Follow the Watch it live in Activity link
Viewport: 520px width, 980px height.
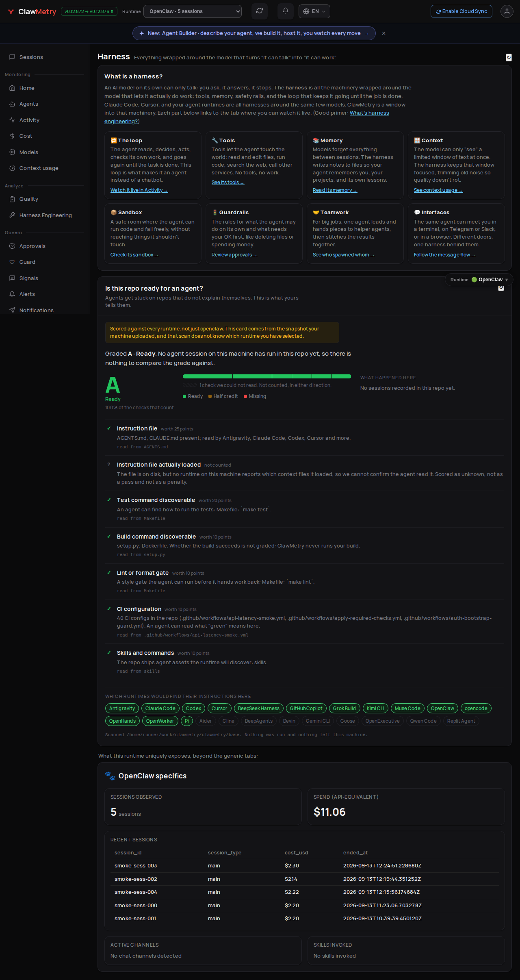[x=139, y=190]
